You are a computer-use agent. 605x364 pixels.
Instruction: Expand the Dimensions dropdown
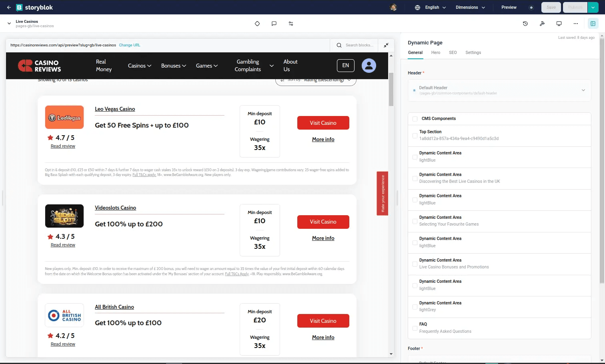pos(471,7)
